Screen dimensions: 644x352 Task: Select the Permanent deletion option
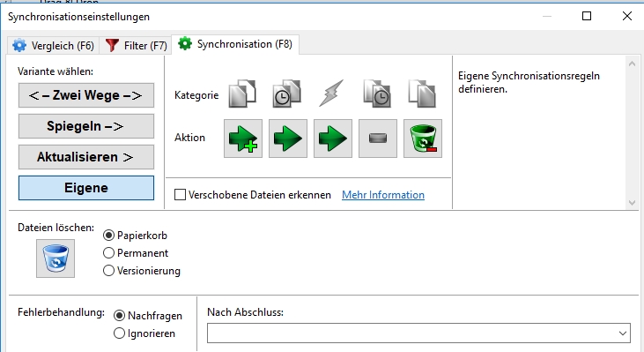(108, 253)
